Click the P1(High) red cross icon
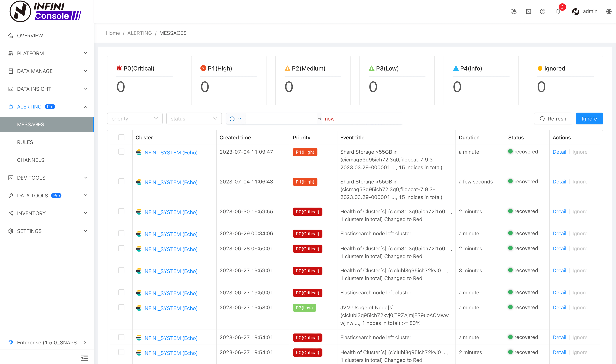The height and width of the screenshot is (364, 616). (203, 68)
